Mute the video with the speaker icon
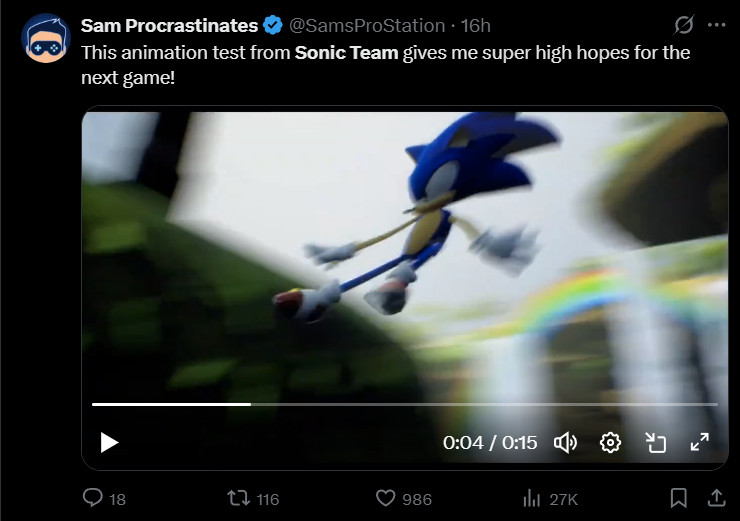Image resolution: width=740 pixels, height=521 pixels. (x=565, y=443)
